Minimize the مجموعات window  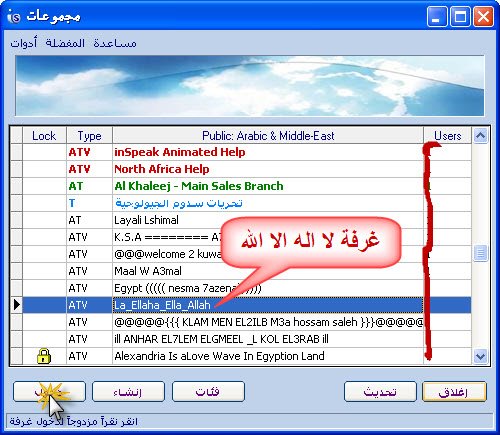437,17
